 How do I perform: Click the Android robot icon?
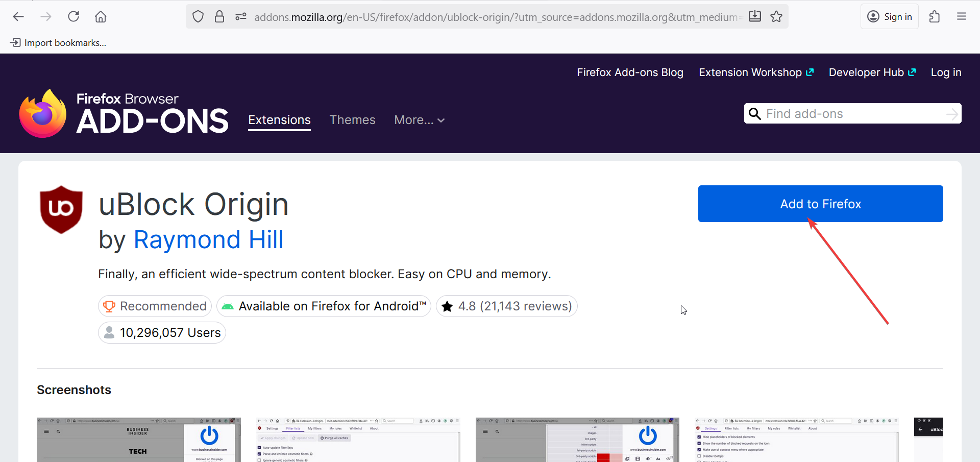click(x=228, y=306)
